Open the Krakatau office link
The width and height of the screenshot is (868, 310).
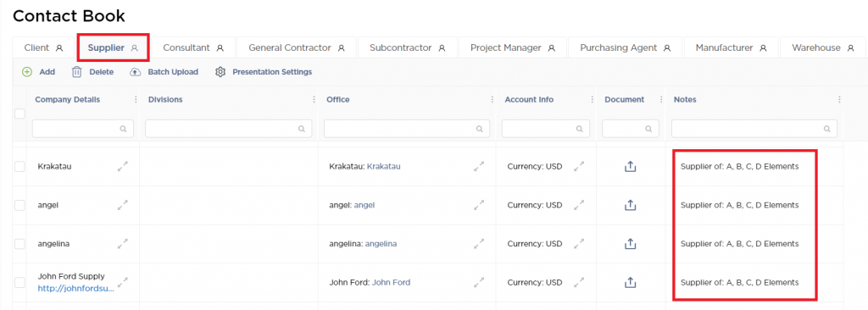(384, 166)
